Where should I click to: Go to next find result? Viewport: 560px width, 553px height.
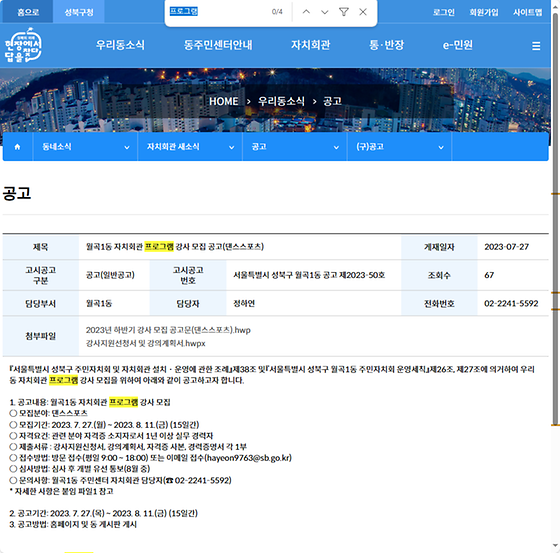click(324, 12)
